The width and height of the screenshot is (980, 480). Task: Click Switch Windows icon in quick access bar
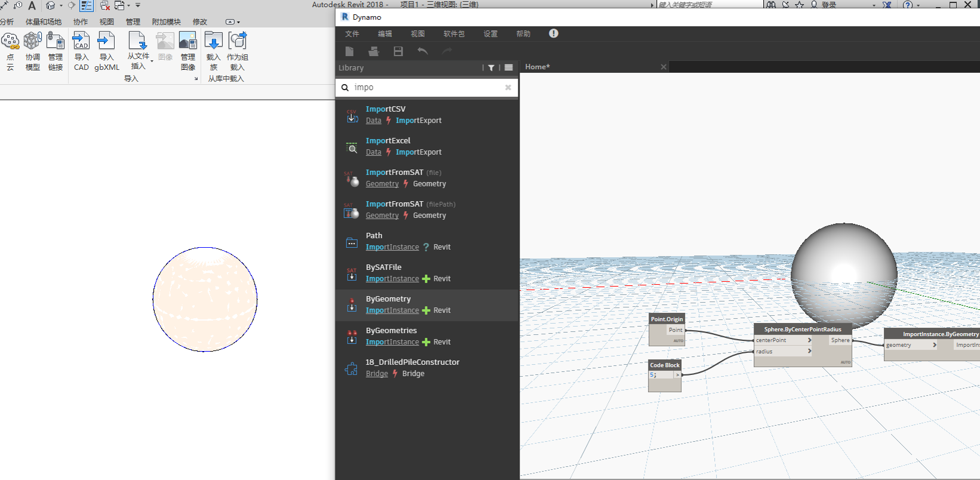119,5
